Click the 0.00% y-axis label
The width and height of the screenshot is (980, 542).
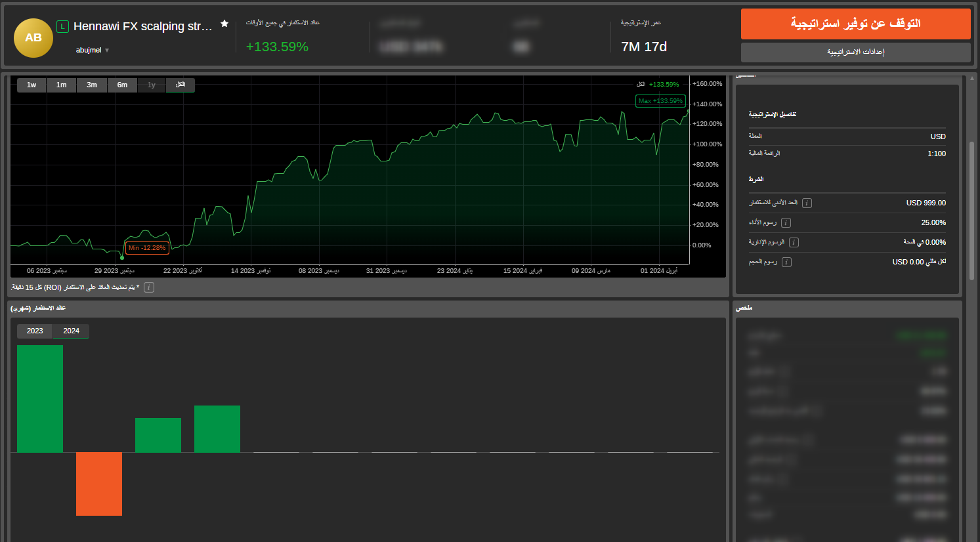(702, 245)
